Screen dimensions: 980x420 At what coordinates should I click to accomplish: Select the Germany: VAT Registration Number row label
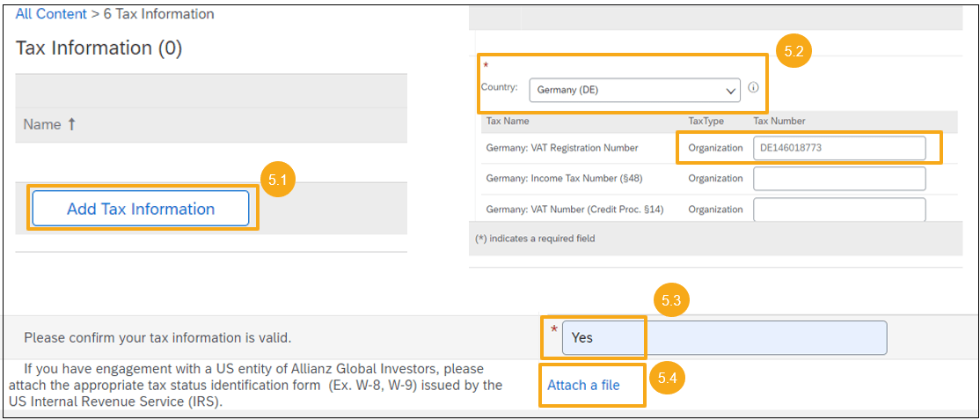(562, 148)
